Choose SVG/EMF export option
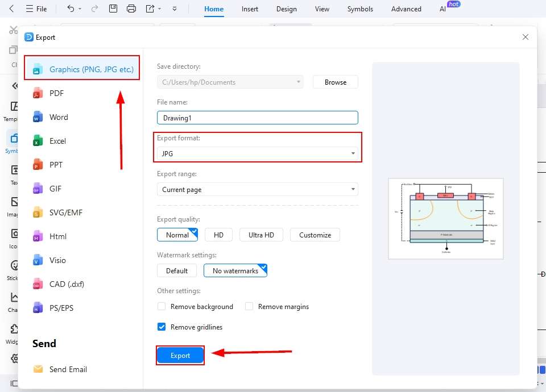546x392 pixels. point(66,212)
